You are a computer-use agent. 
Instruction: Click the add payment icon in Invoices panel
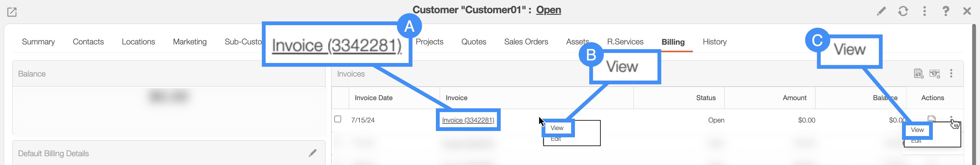coord(935,74)
